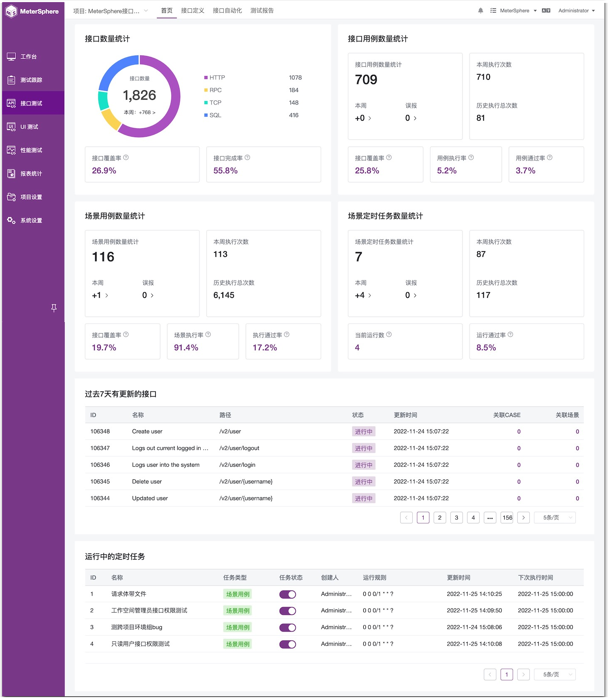The image size is (608, 700).
Task: Click help icon next to 运行通过率
Action: 511,334
